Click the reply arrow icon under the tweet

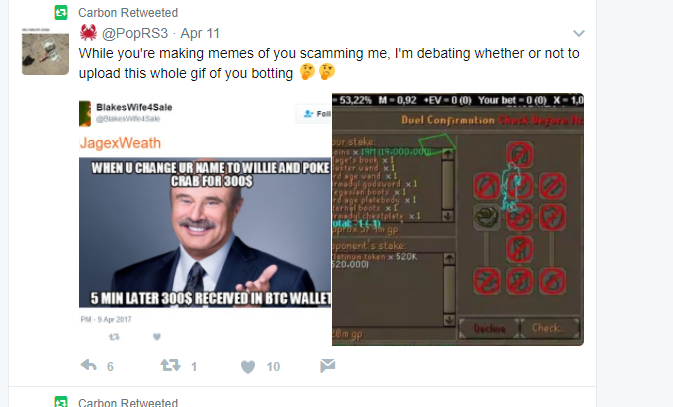(x=89, y=365)
